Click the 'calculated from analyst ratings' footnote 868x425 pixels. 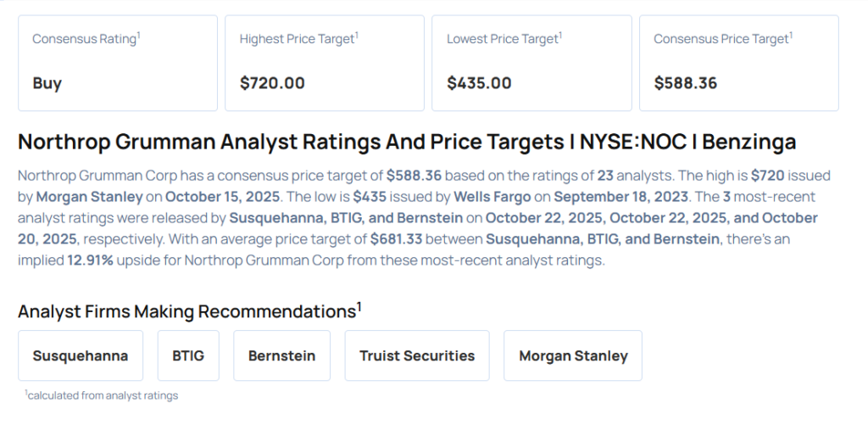coord(101,395)
